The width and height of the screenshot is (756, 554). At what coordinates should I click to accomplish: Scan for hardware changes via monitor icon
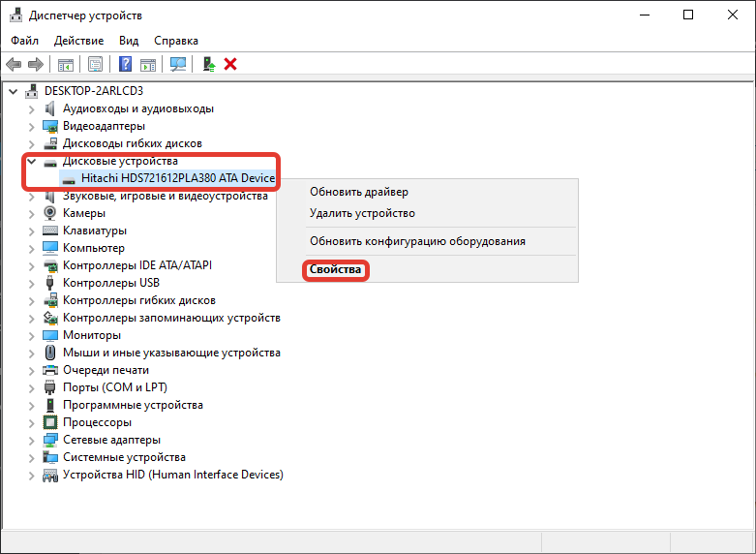[178, 64]
